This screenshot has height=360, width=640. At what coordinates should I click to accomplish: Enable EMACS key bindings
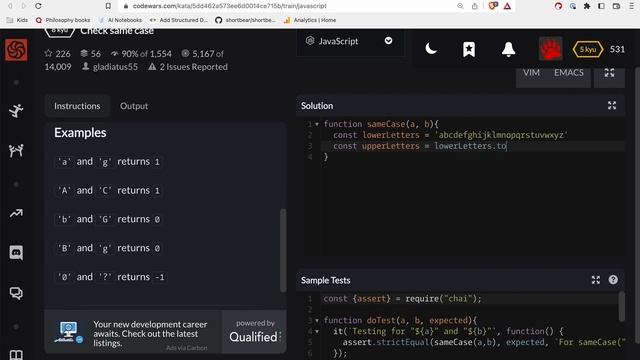point(569,73)
